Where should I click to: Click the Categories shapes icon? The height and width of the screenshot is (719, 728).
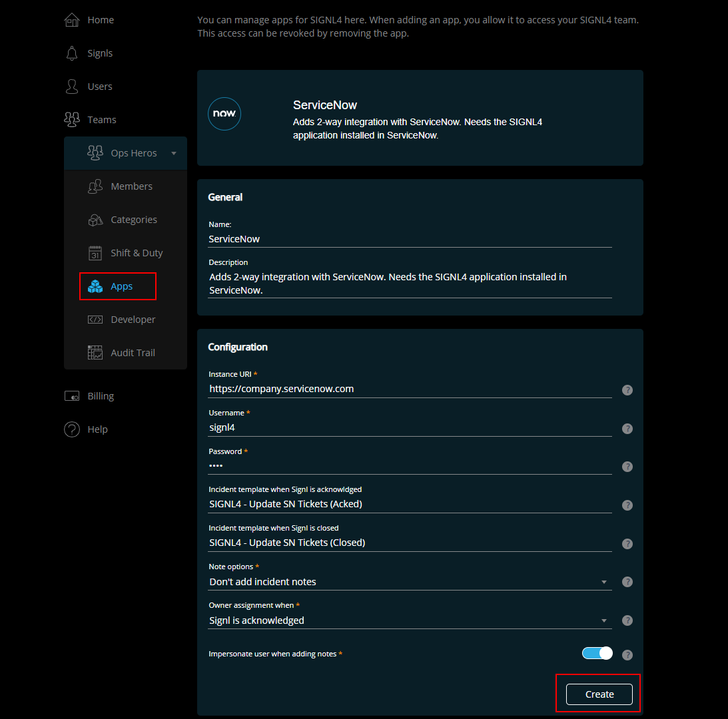(95, 220)
